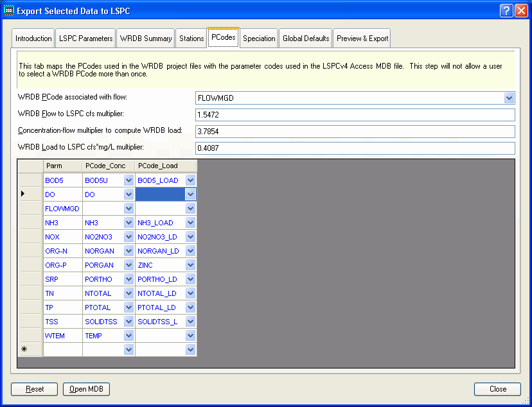
Task: Expand the PCode_Load dropdown for NH3
Action: 190,222
